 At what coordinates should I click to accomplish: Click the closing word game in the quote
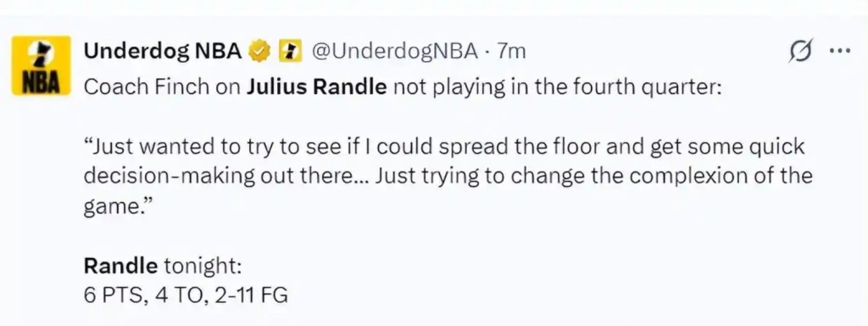point(117,207)
